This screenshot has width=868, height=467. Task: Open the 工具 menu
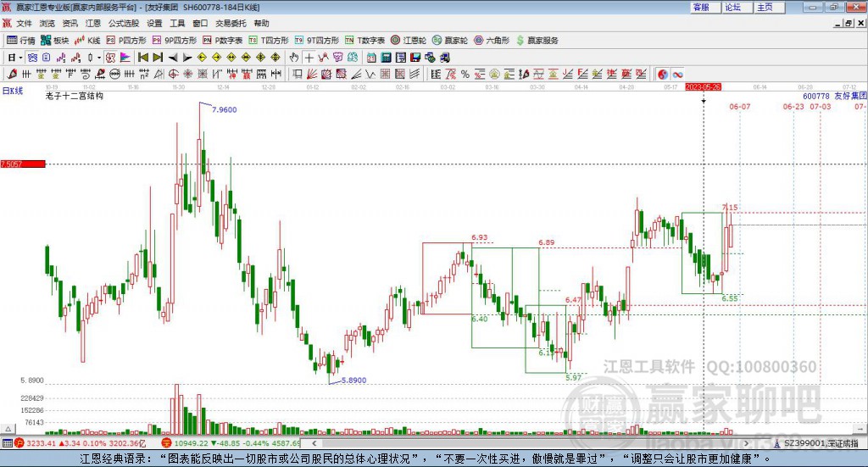pos(177,23)
